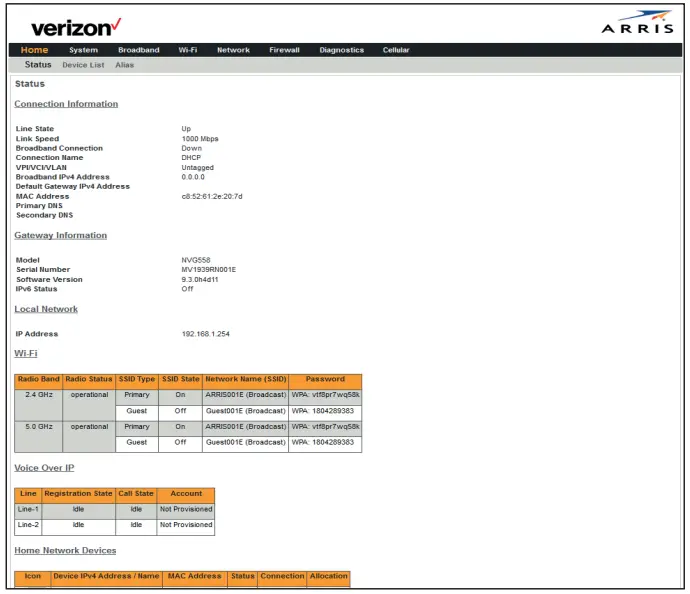The width and height of the screenshot is (690, 594).
Task: Click the Connection Name value DHCP
Action: click(x=191, y=158)
